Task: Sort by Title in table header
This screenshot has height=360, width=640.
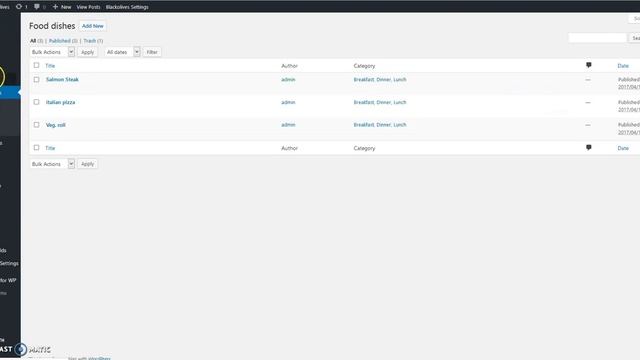Action: pos(50,66)
